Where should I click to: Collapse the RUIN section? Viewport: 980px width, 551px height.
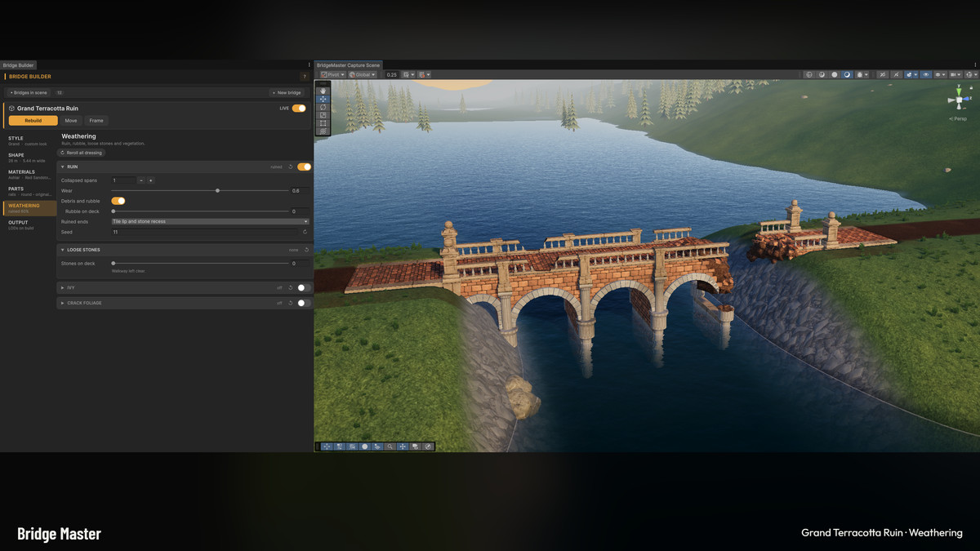(63, 167)
